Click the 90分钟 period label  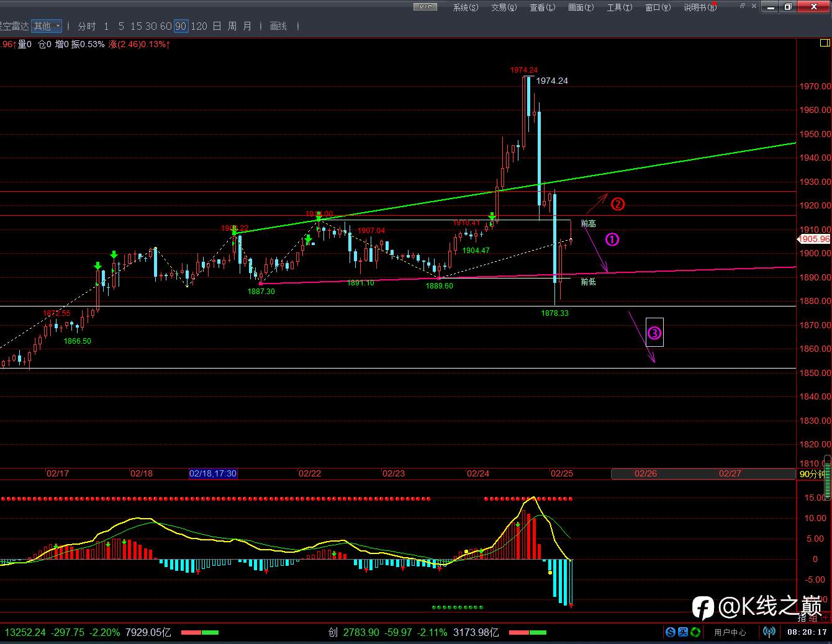[813, 474]
